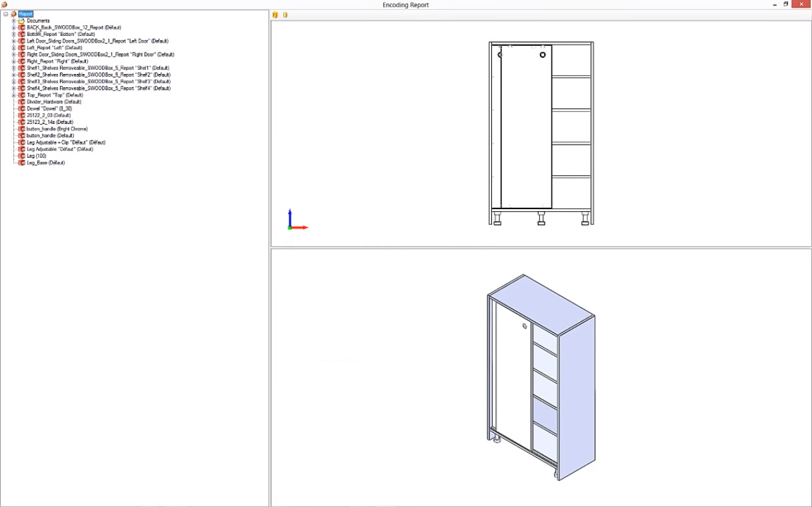Collapse the Report root tree node

(6, 14)
